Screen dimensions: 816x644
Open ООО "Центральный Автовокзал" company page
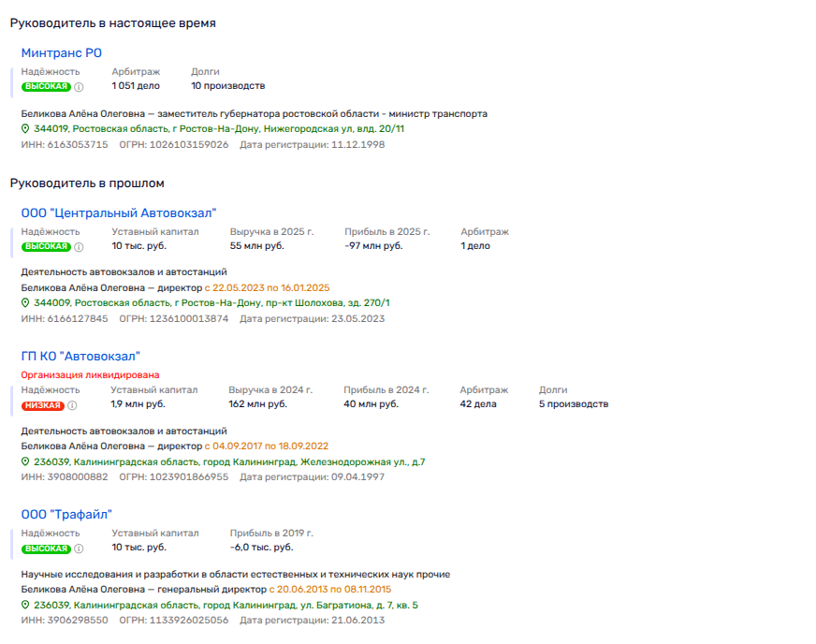[118, 213]
